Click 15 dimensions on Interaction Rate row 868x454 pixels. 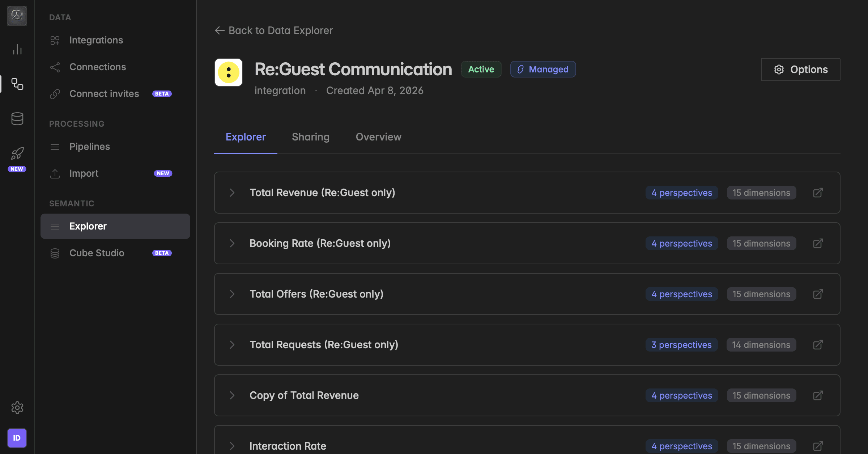[761, 446]
